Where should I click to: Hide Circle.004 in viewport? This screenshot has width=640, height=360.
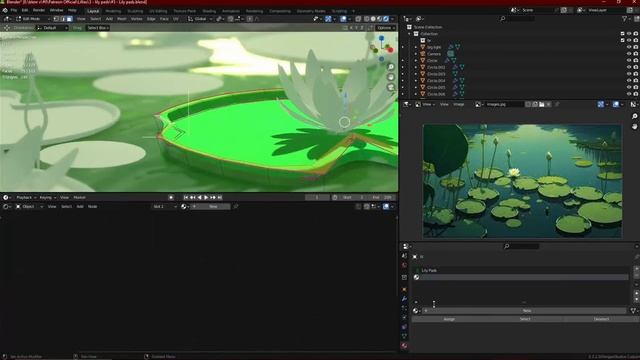pos(629,81)
